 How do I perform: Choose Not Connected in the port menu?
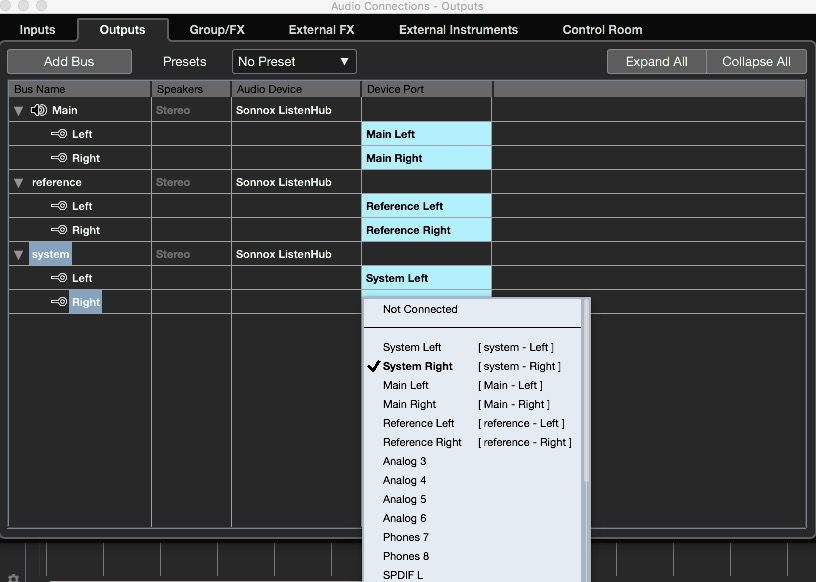[420, 309]
